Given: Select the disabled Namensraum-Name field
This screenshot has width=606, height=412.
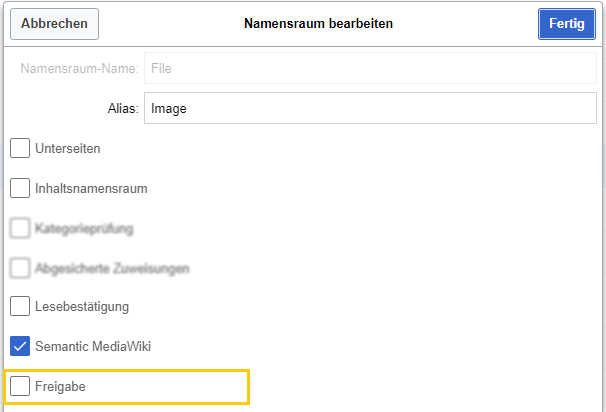Looking at the screenshot, I should point(370,68).
